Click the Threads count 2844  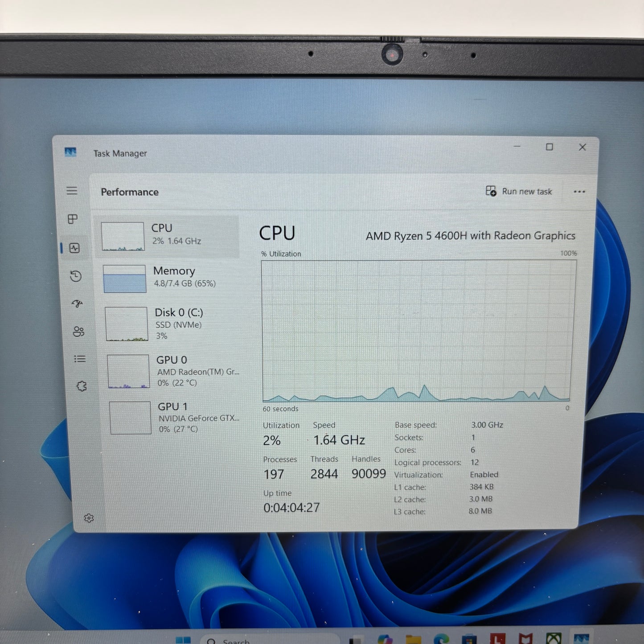(324, 474)
